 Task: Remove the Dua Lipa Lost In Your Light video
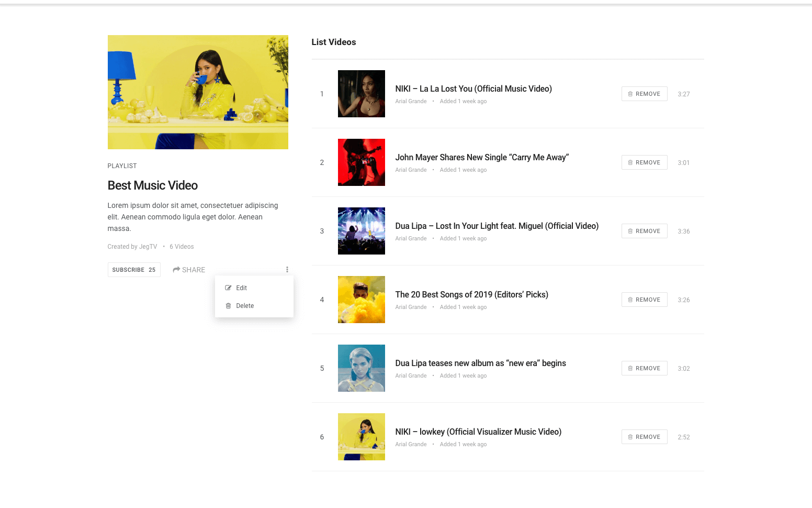coord(644,231)
